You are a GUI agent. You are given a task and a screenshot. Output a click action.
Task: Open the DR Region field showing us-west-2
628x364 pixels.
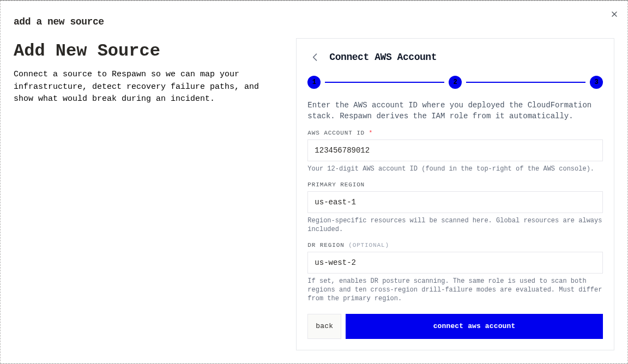[x=455, y=263]
